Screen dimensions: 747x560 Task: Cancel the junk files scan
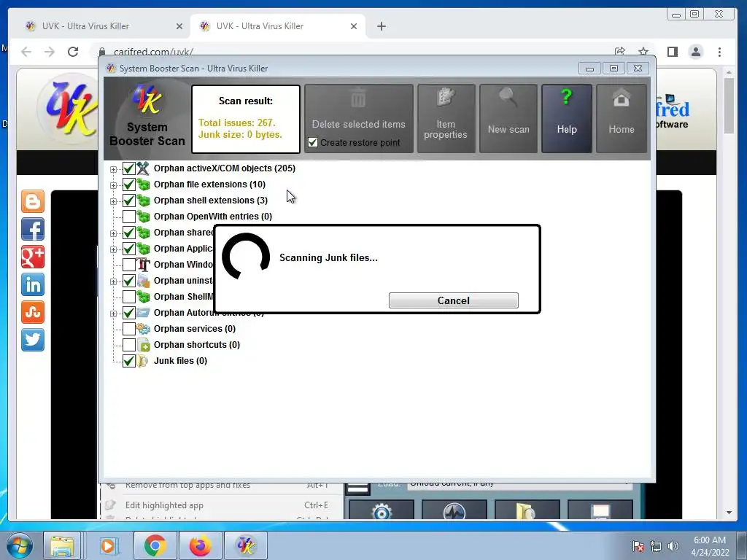tap(453, 300)
